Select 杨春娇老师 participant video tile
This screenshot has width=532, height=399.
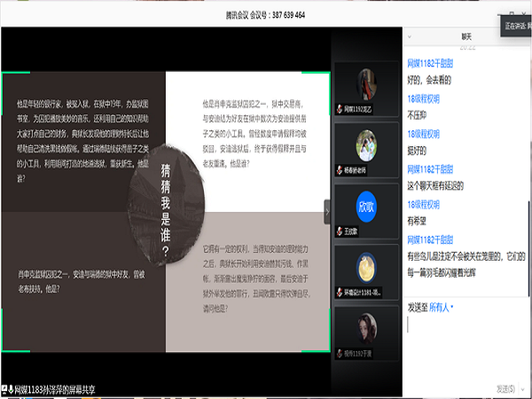click(364, 148)
